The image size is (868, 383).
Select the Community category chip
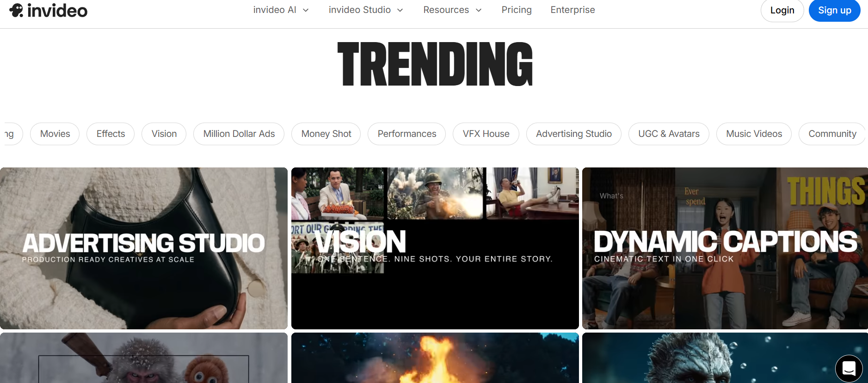[x=832, y=134]
